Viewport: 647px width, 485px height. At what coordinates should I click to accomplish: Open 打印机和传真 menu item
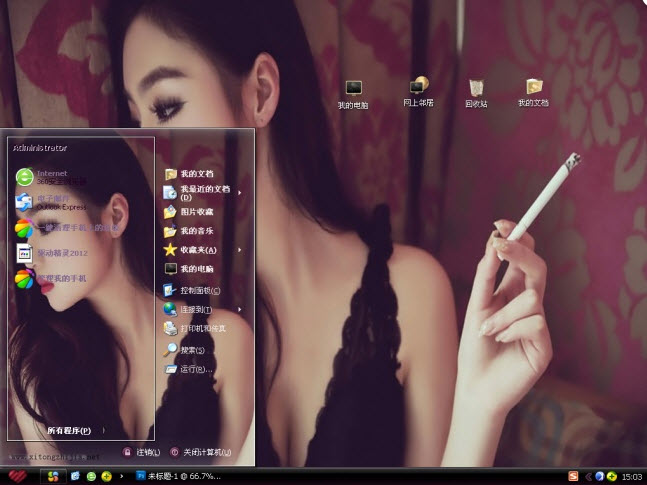pos(200,328)
